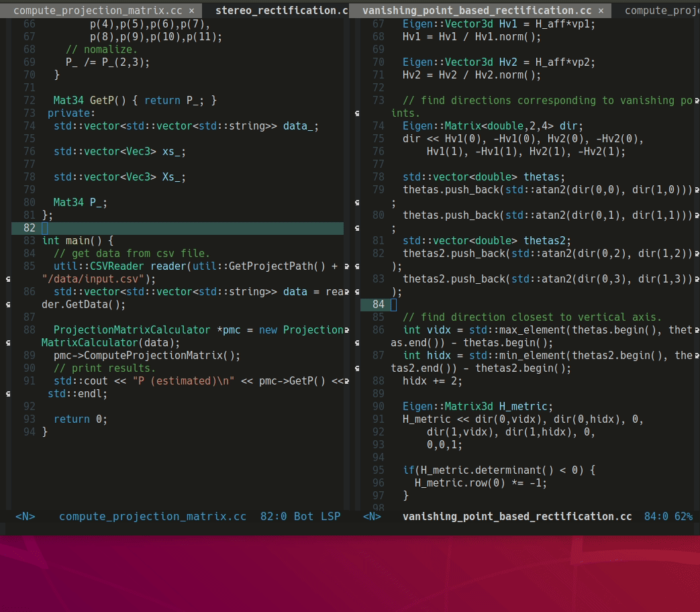This screenshot has width=700, height=612.
Task: Click 'Mat34 GetP() { return P_; }' line
Action: pyautogui.click(x=135, y=101)
